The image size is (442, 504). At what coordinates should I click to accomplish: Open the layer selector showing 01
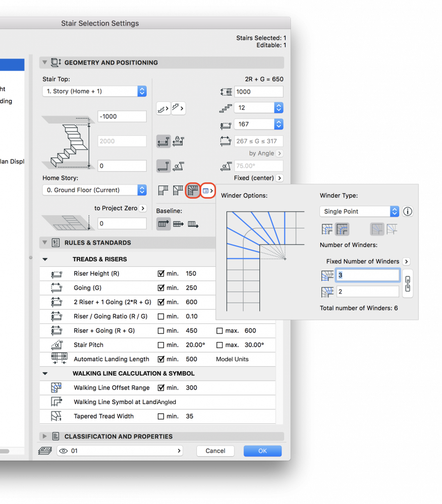(120, 451)
